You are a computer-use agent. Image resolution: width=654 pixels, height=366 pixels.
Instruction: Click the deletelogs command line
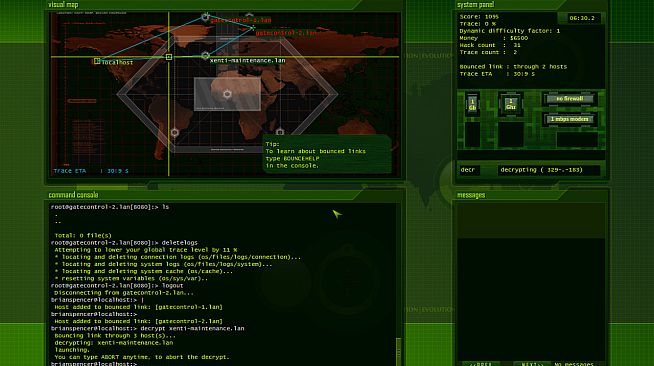pyautogui.click(x=124, y=243)
